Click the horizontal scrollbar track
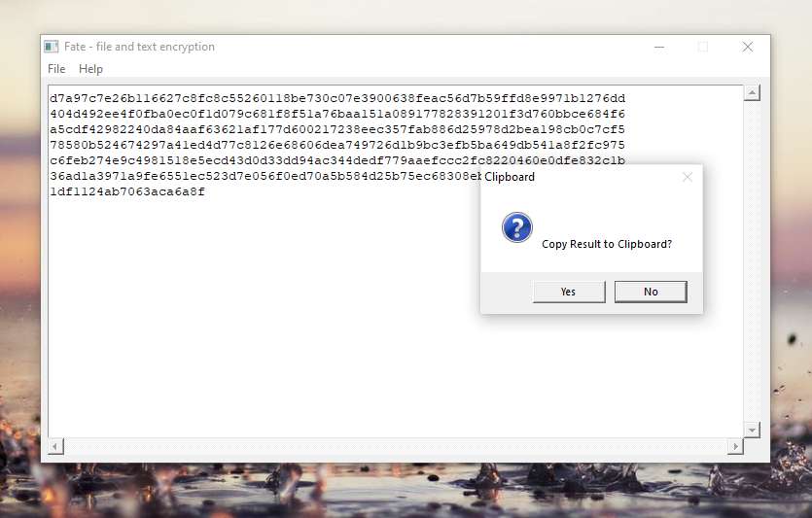Image resolution: width=812 pixels, height=518 pixels. point(396,446)
